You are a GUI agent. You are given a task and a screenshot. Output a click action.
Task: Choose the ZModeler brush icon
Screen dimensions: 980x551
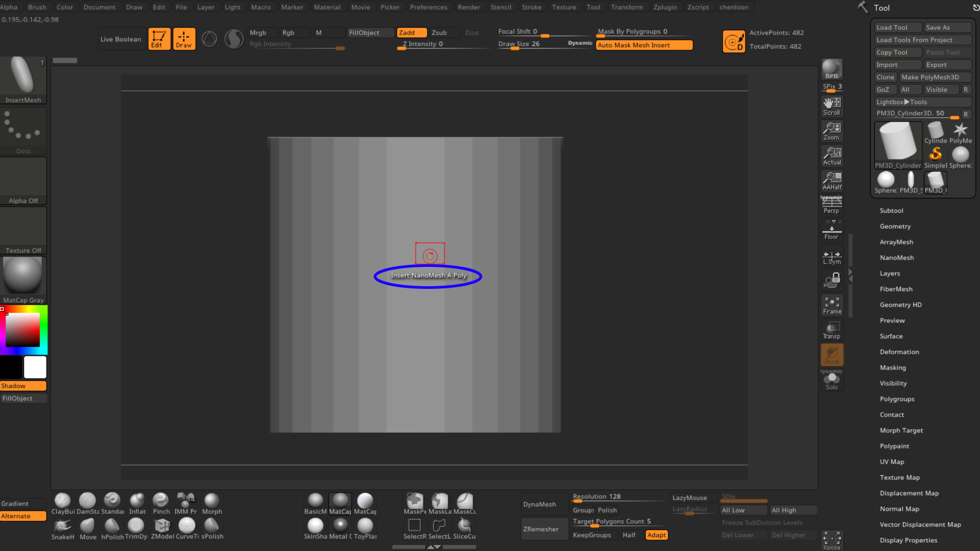coord(162,528)
